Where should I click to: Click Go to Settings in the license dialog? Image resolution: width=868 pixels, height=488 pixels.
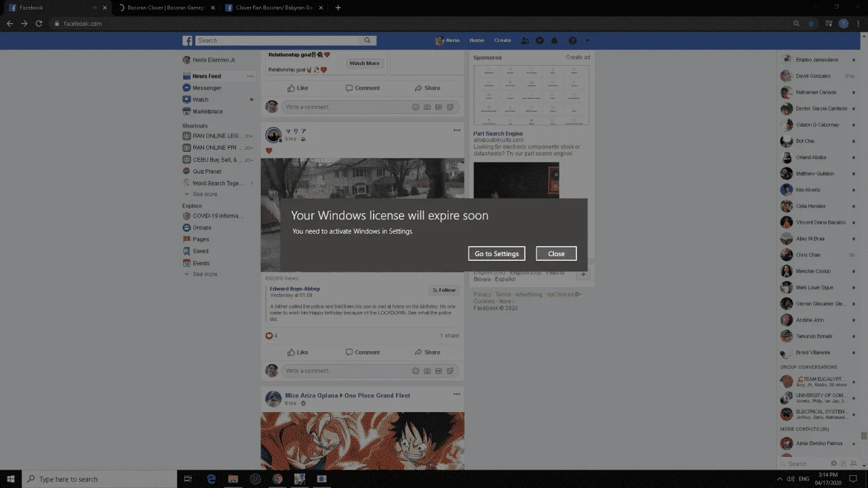coord(496,253)
